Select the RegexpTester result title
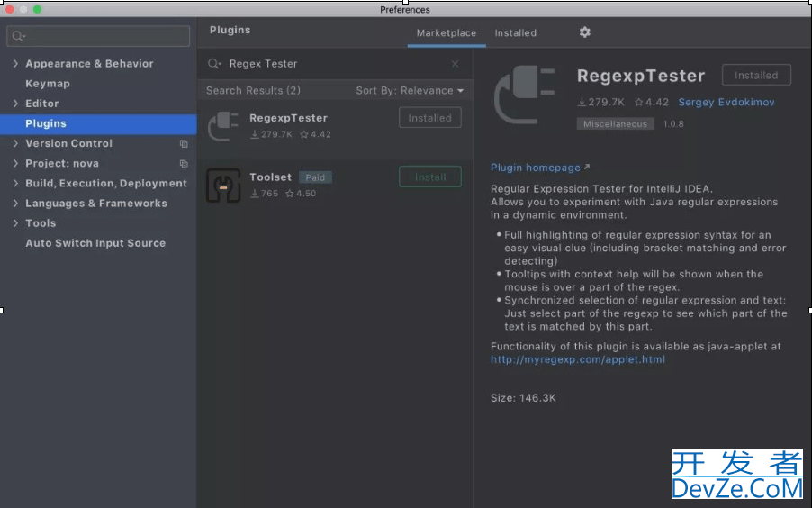812x508 pixels. coord(288,118)
